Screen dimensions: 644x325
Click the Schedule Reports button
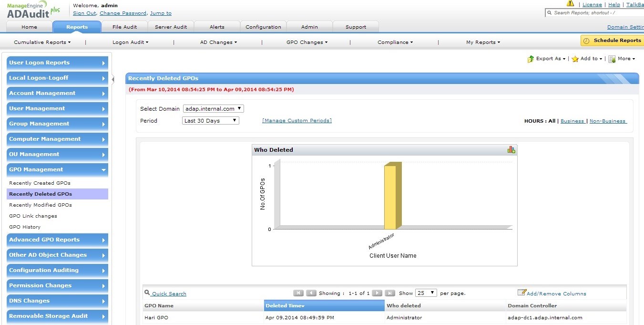[612, 41]
